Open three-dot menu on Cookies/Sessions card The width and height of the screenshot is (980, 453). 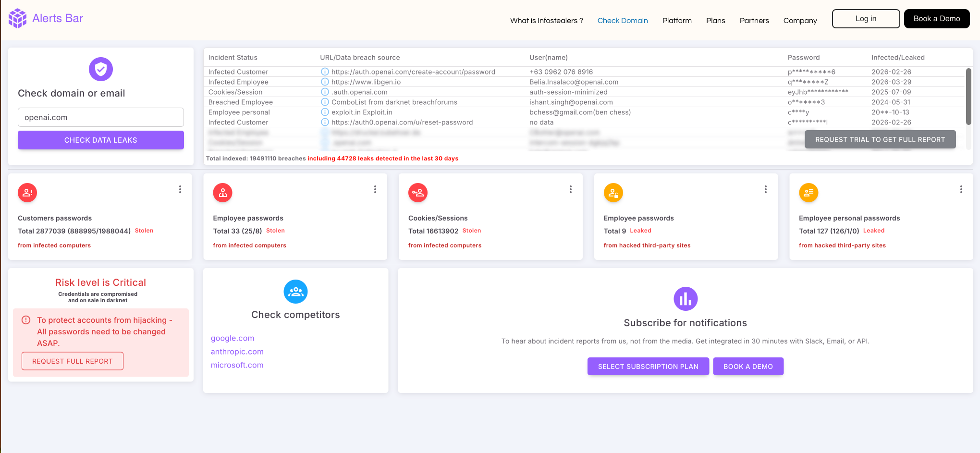(x=571, y=189)
